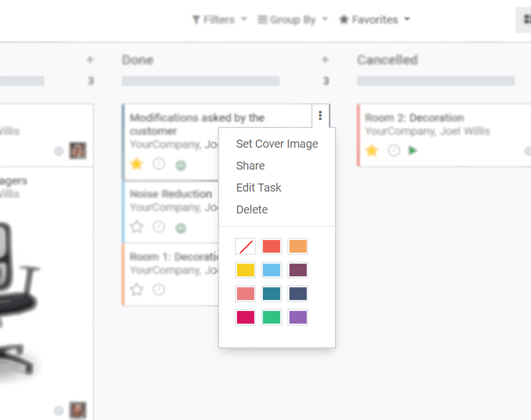
Task: Open the Filters dropdown
Action: tap(219, 20)
